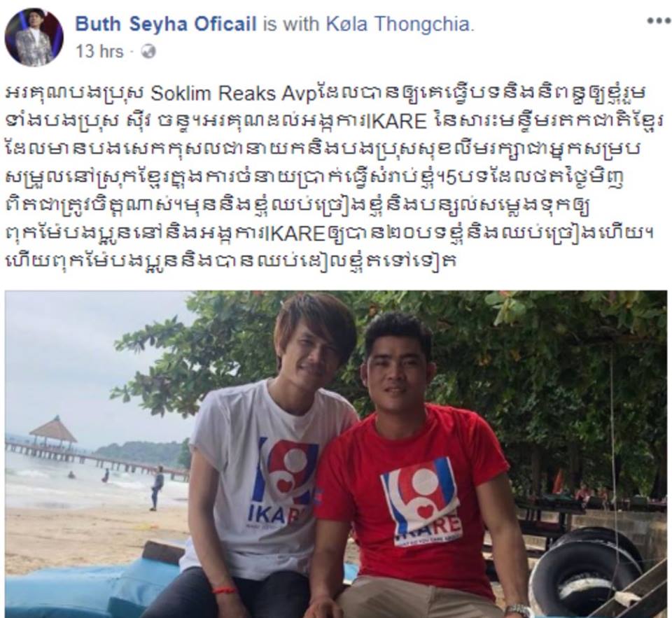Open the 13 hrs timestamp link

99,52
